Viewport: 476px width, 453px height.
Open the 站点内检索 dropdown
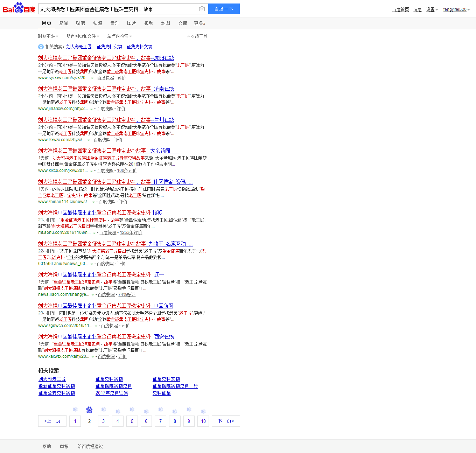pos(120,36)
